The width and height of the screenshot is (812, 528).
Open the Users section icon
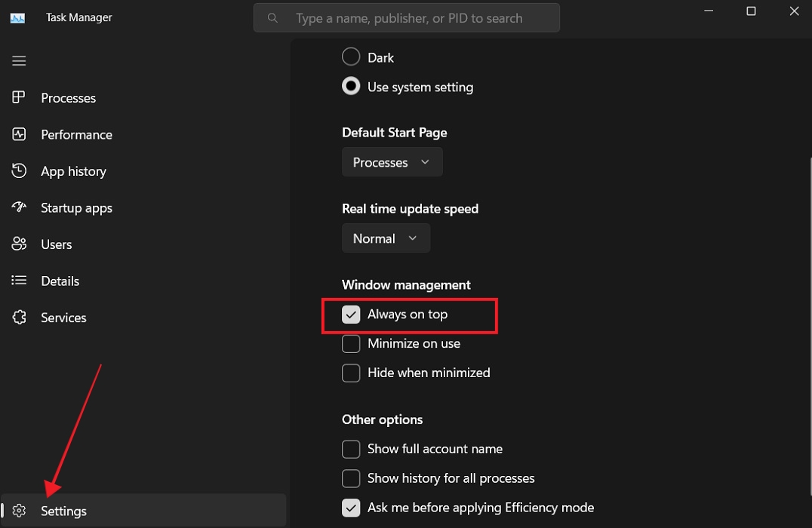pos(19,244)
